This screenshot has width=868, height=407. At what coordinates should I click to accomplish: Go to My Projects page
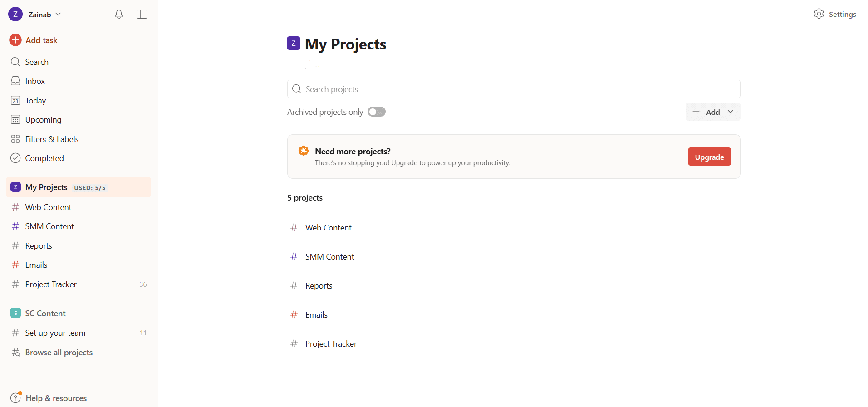coord(46,187)
